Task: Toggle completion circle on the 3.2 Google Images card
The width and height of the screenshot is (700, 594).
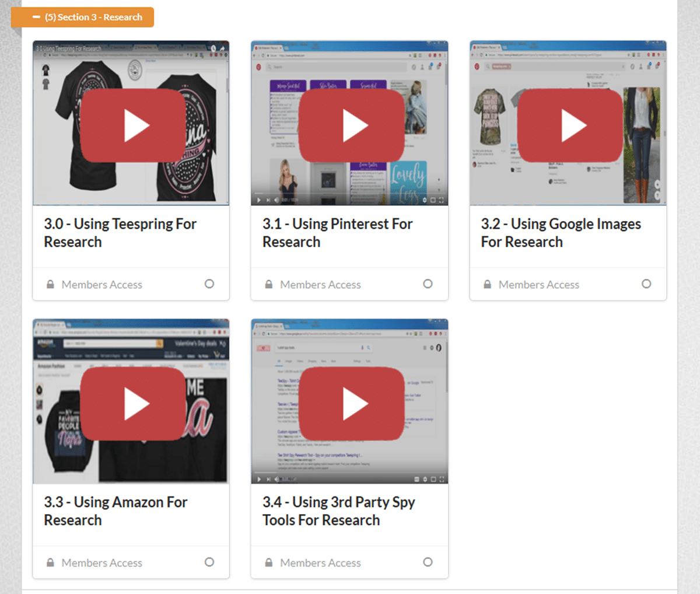Action: point(646,284)
